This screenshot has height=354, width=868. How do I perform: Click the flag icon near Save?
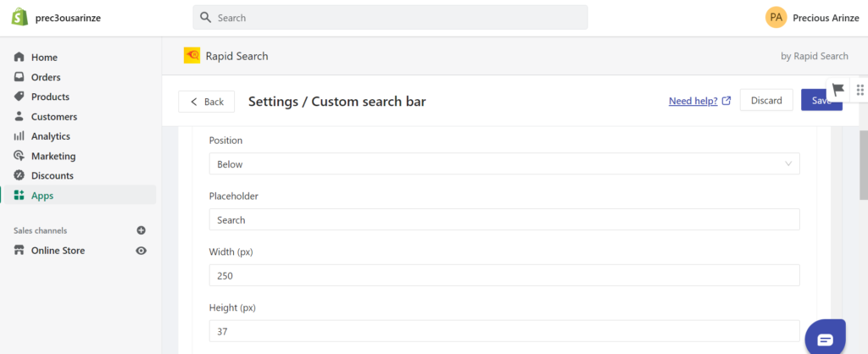click(x=838, y=90)
